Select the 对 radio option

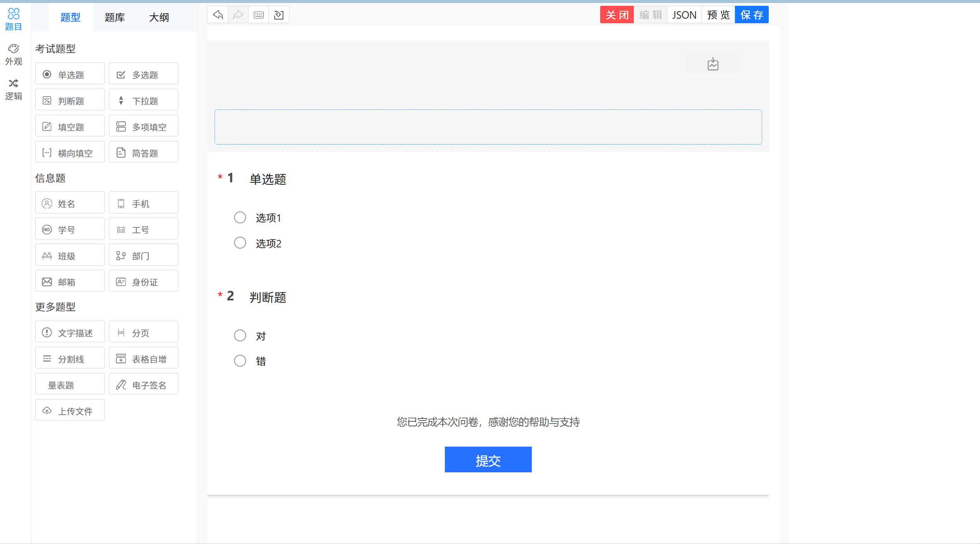tap(240, 336)
